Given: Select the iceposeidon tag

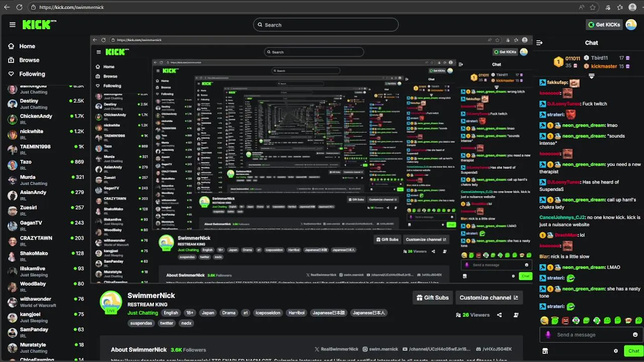Looking at the screenshot, I should [268, 313].
